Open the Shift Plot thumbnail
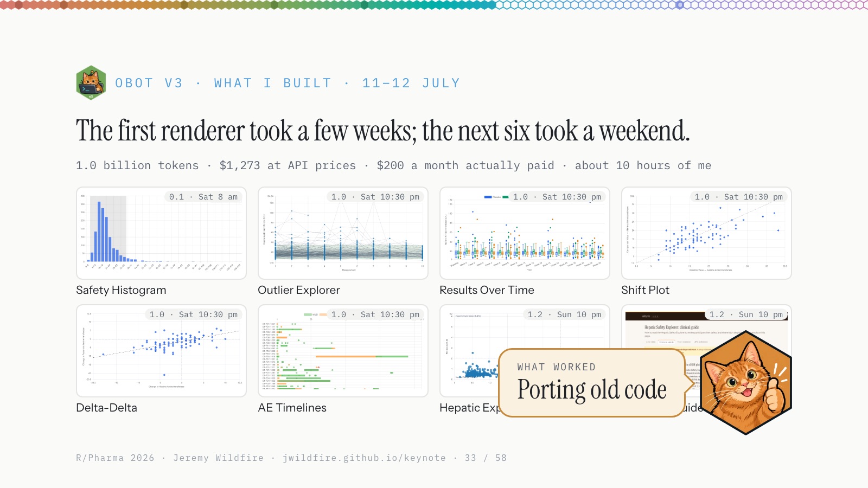This screenshot has height=488, width=868. (706, 233)
